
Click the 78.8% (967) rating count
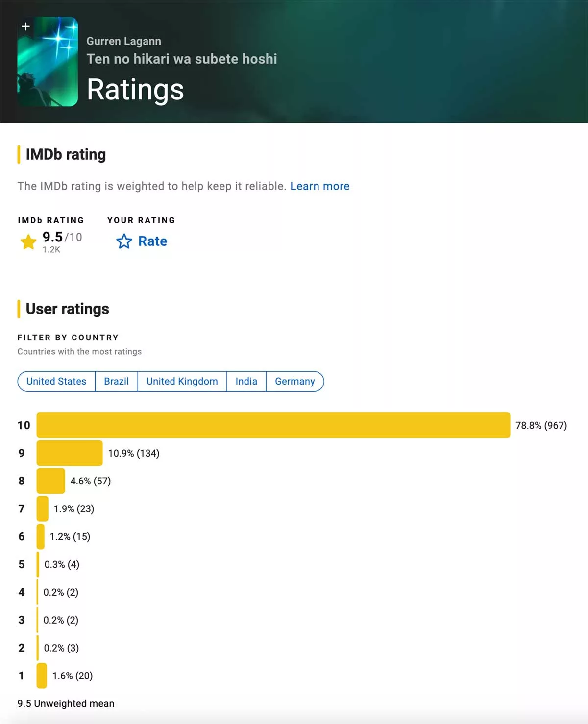541,425
